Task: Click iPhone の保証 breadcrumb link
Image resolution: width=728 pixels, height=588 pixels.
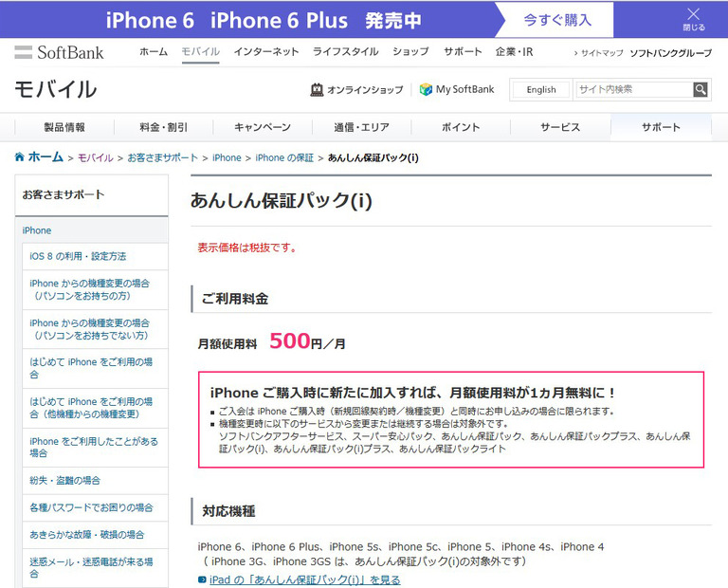Action: click(x=284, y=158)
